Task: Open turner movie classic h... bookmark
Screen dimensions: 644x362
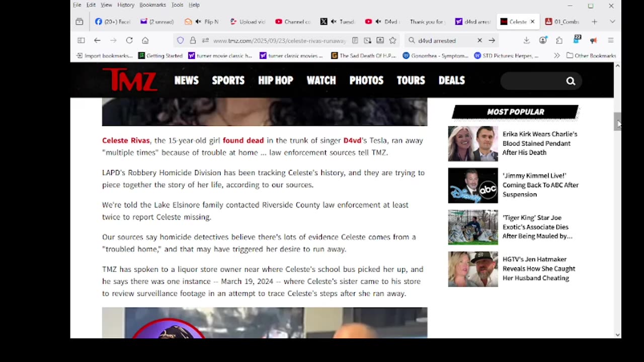Action: pos(220,56)
